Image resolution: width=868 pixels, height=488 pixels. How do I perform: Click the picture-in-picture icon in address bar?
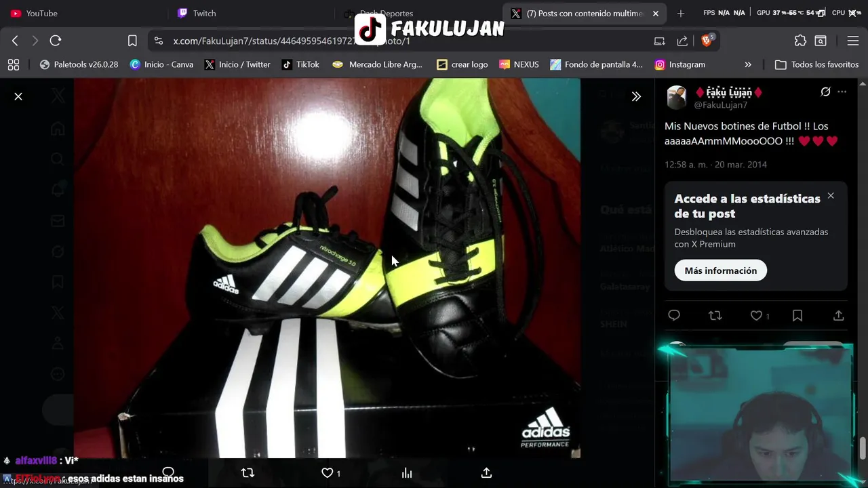[659, 41]
